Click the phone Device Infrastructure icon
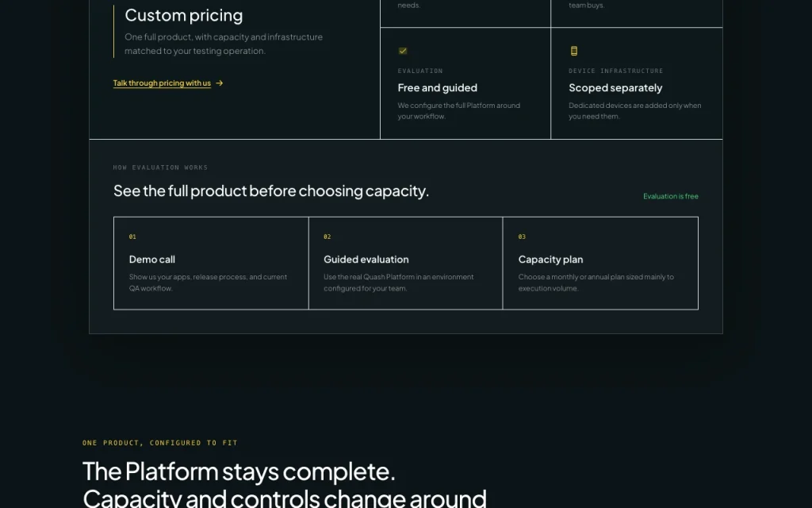 pyautogui.click(x=574, y=51)
